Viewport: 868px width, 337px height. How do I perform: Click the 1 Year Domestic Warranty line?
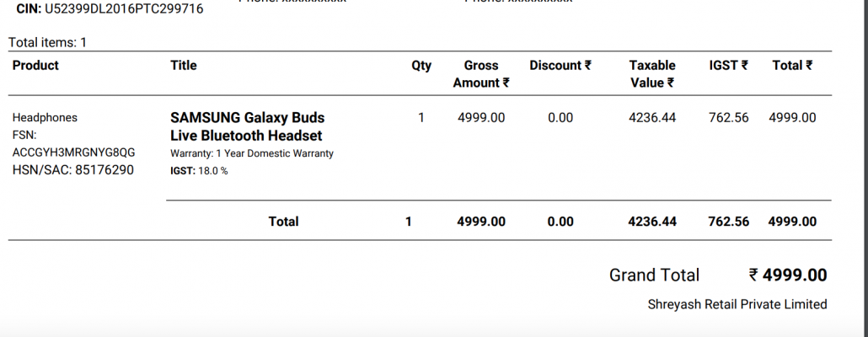(x=252, y=153)
